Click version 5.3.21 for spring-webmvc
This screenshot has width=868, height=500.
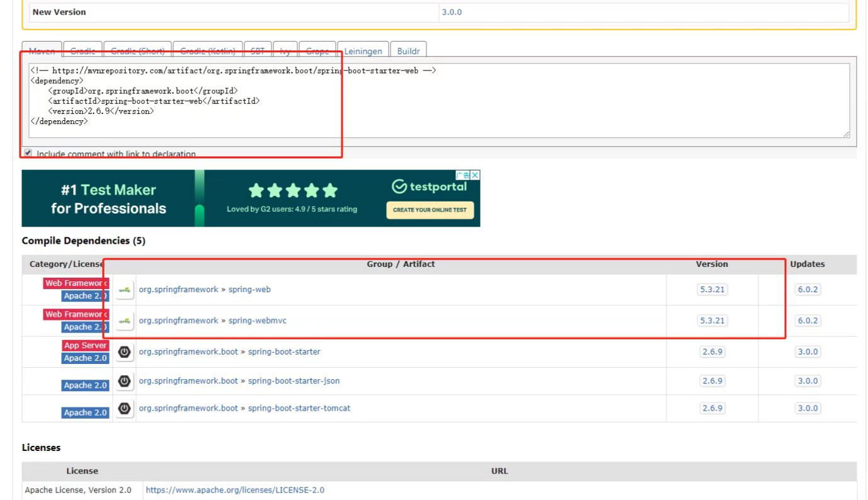point(712,321)
